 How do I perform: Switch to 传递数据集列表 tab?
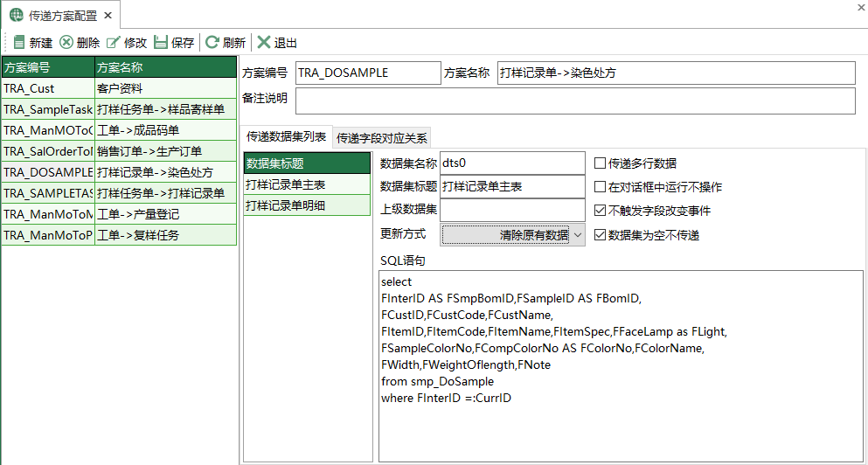point(286,136)
